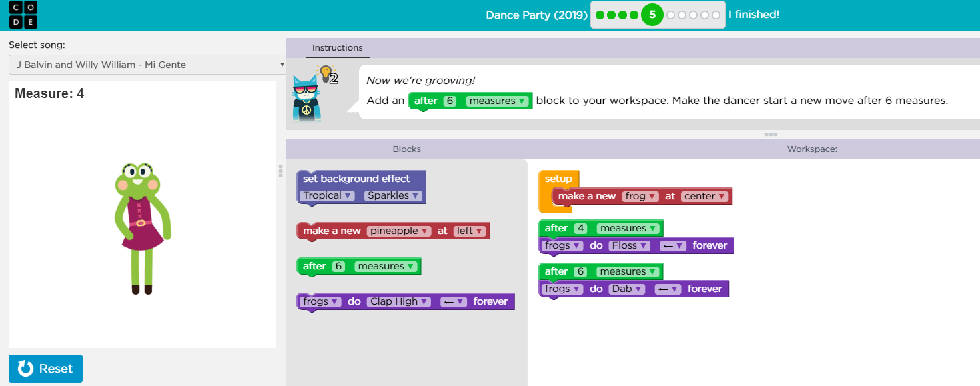This screenshot has height=386, width=980.
Task: Click the Select song: label
Action: pyautogui.click(x=37, y=45)
